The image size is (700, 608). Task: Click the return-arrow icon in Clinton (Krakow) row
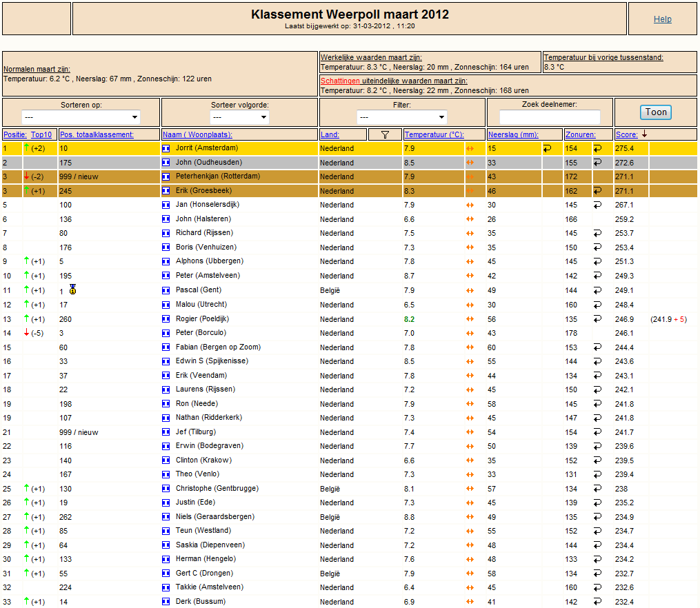(x=597, y=460)
